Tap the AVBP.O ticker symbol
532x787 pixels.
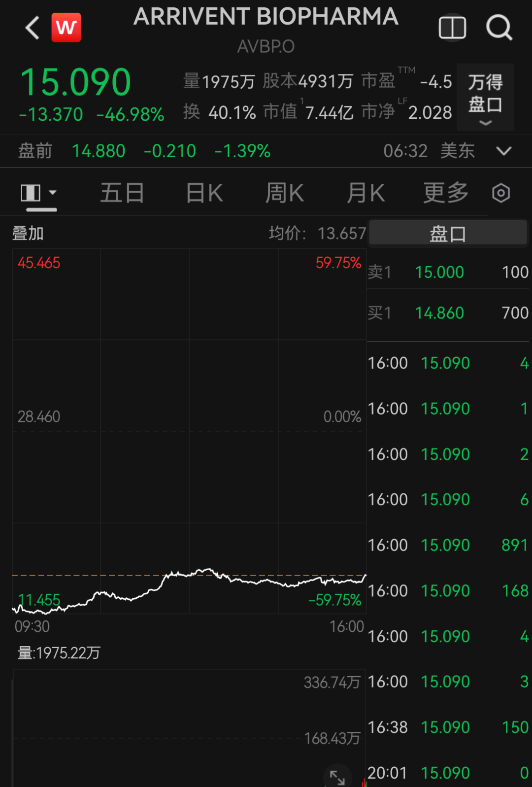[266, 46]
